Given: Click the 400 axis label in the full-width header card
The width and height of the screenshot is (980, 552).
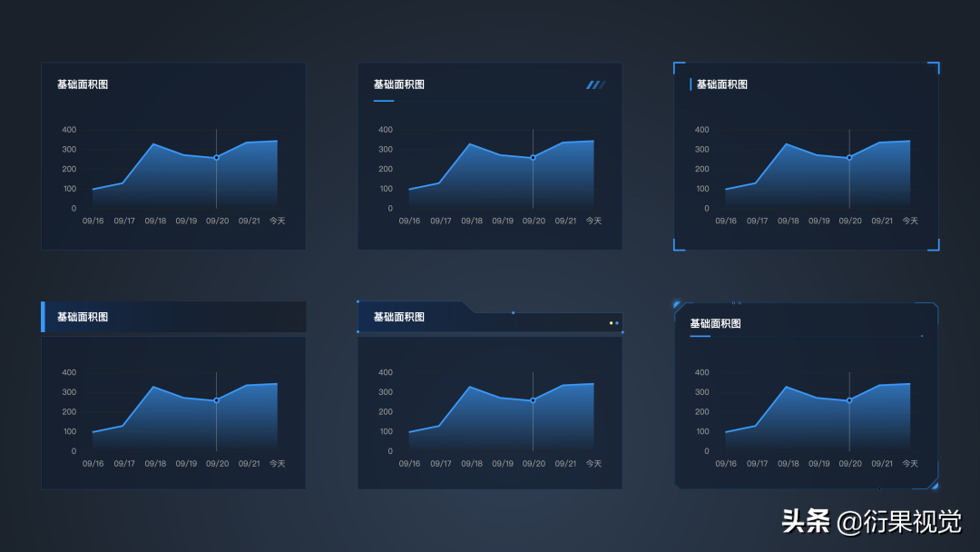Looking at the screenshot, I should click(69, 372).
